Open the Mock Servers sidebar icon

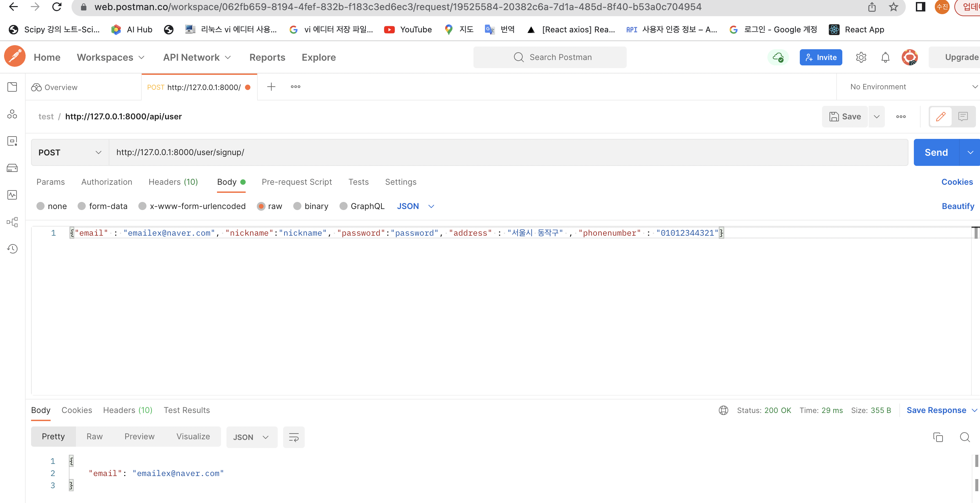coord(12,168)
